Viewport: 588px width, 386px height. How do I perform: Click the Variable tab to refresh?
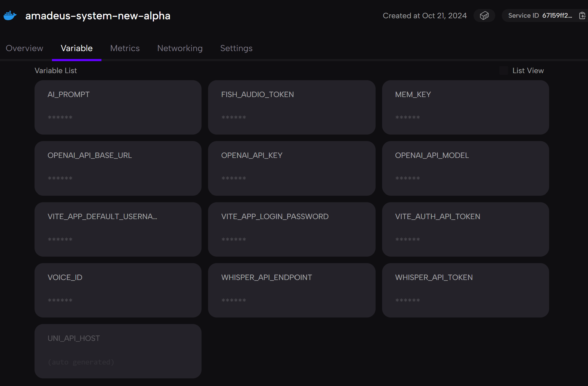(x=77, y=48)
